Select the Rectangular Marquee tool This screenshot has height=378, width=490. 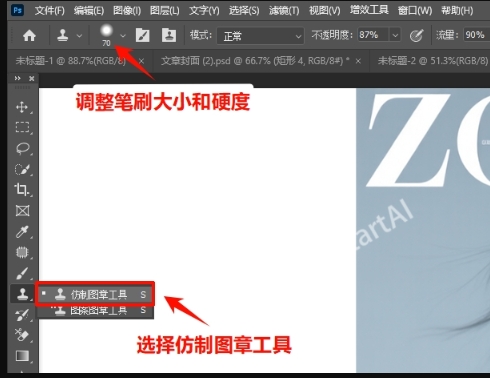pyautogui.click(x=22, y=127)
